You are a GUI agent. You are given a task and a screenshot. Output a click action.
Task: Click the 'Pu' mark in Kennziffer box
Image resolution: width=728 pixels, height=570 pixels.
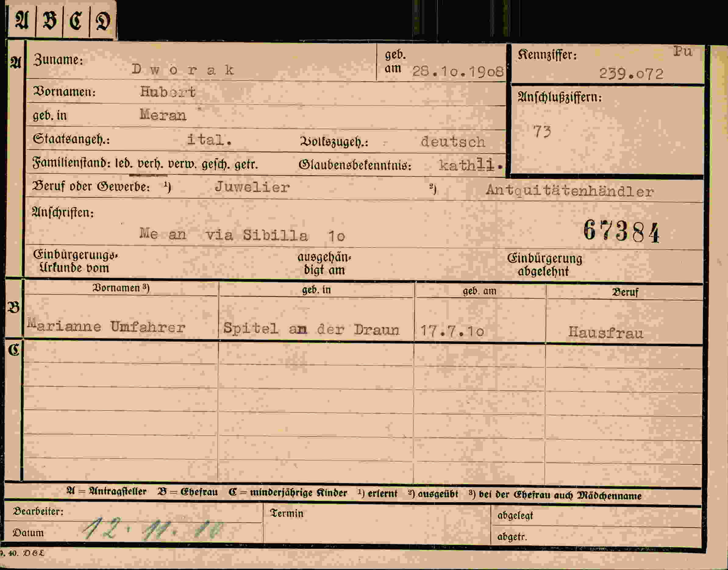point(683,51)
